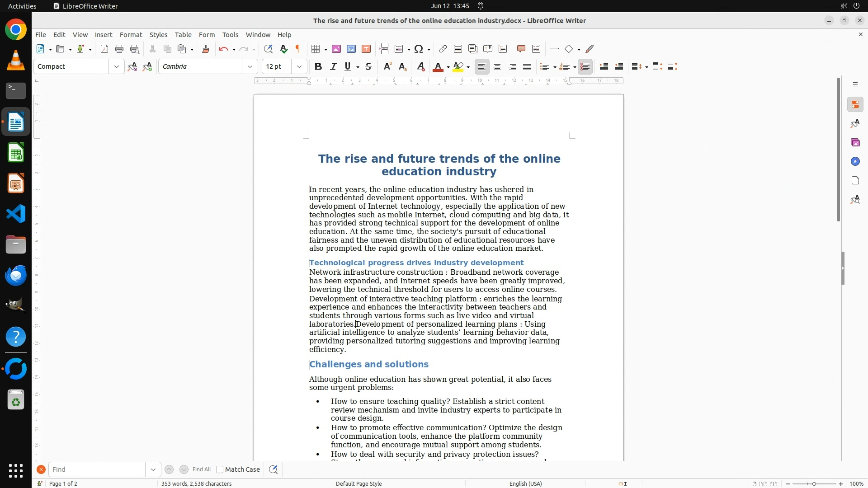Toggle unordered bullet list
Screen dimensions: 868x488
pyautogui.click(x=544, y=66)
